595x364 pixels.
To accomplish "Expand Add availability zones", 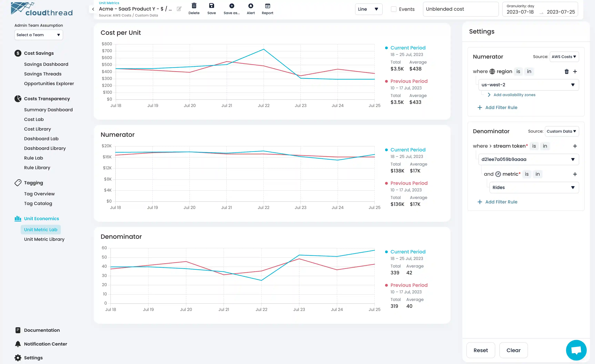I will pyautogui.click(x=514, y=95).
